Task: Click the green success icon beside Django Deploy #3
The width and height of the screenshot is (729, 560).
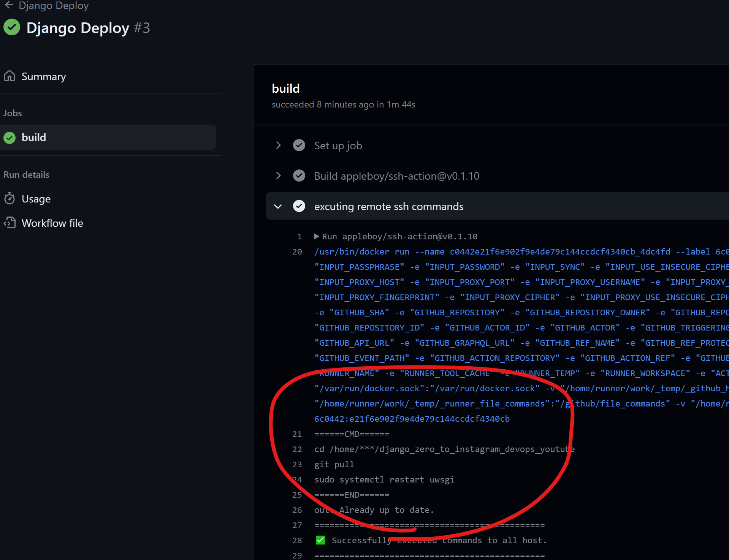Action: pyautogui.click(x=12, y=27)
